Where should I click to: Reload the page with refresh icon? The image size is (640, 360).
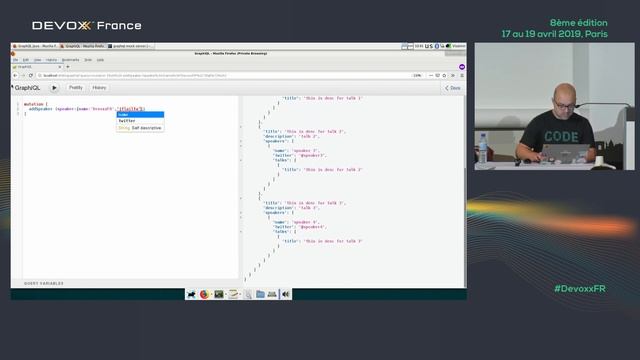(x=31, y=76)
